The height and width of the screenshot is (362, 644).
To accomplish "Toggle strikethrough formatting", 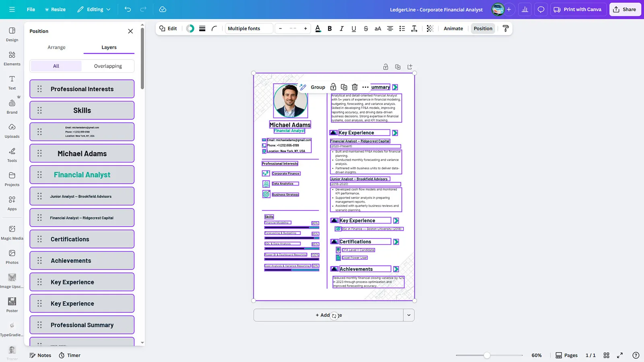I will [365, 29].
